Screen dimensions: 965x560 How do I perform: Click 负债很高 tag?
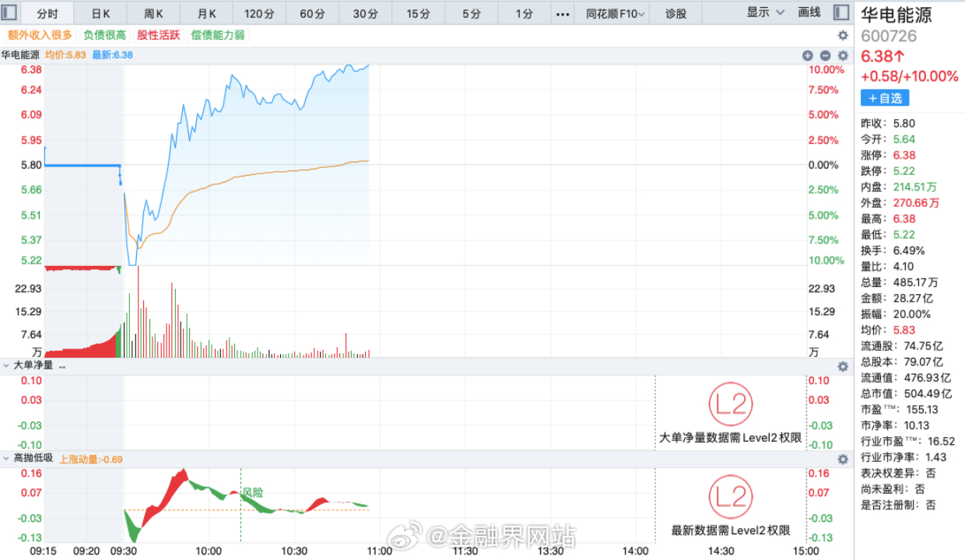point(104,35)
